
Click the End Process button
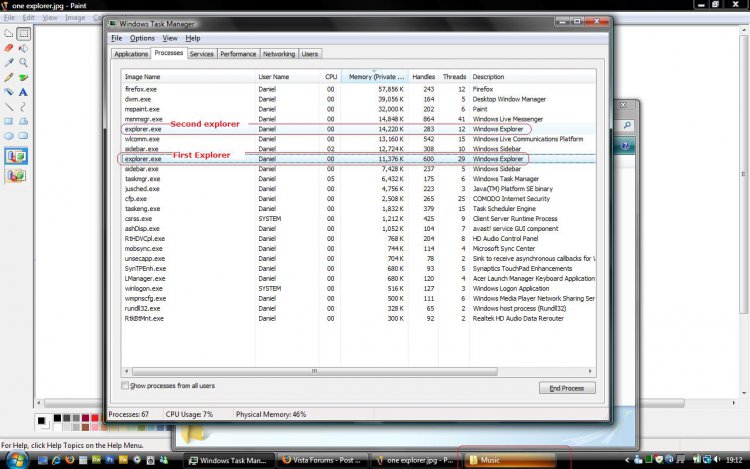pyautogui.click(x=567, y=388)
